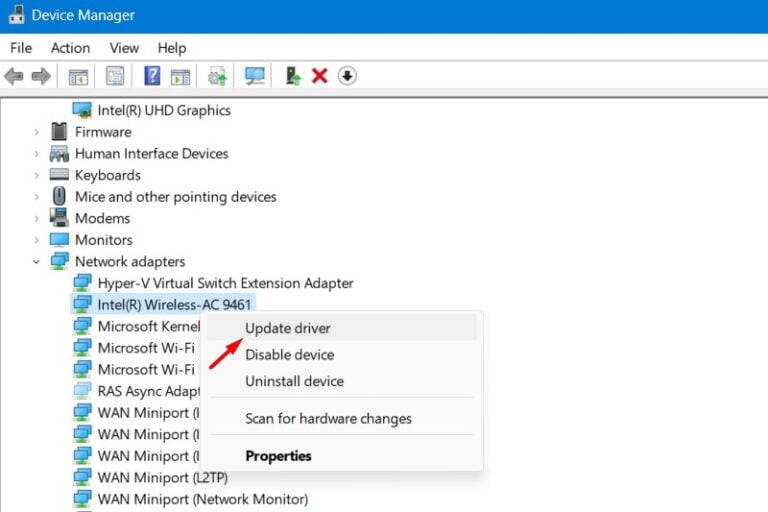
Task: Click the red X Uninstall device icon
Action: click(319, 76)
